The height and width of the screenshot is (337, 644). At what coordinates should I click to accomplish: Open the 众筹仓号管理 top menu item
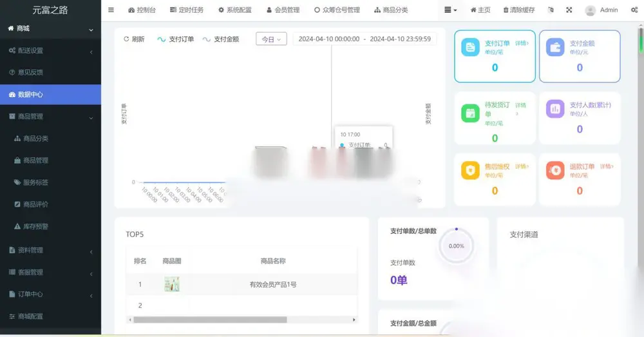(337, 10)
